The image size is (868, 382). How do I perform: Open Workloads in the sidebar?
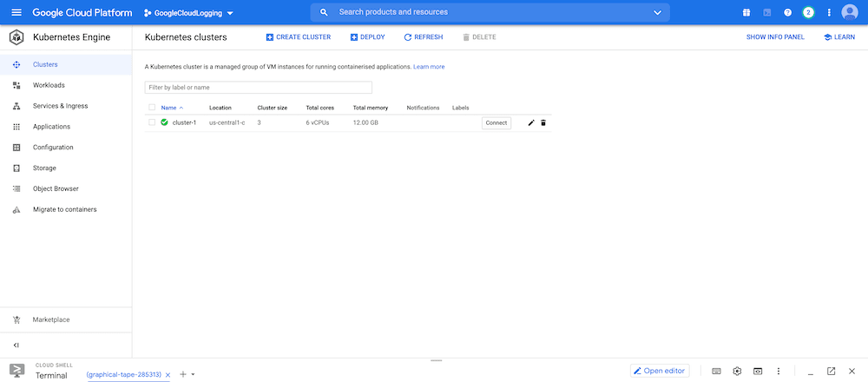(x=49, y=85)
